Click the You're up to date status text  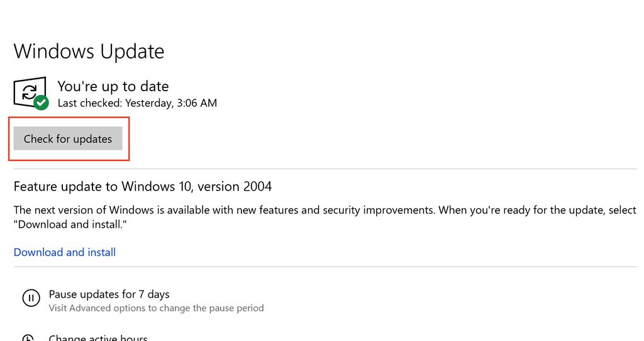[113, 86]
